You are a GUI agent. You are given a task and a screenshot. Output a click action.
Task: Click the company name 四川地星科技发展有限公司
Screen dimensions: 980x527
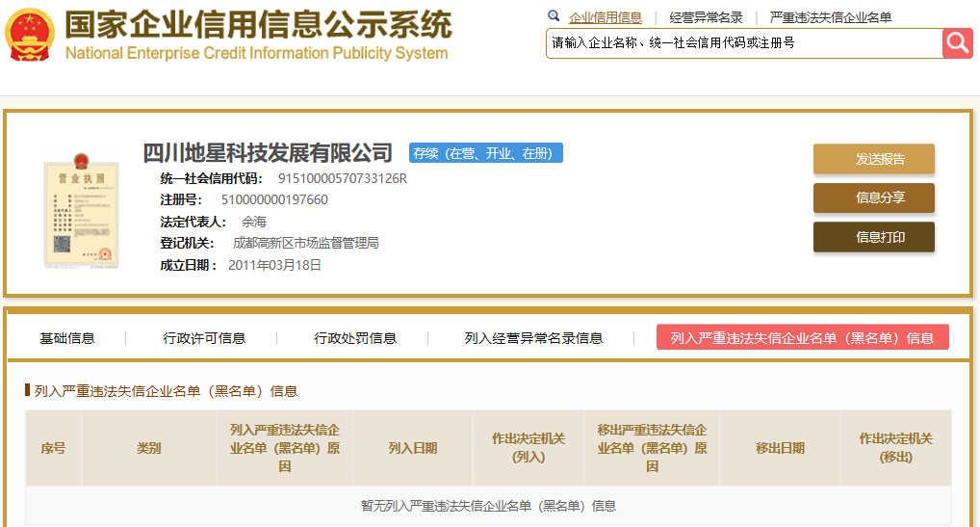pyautogui.click(x=268, y=152)
